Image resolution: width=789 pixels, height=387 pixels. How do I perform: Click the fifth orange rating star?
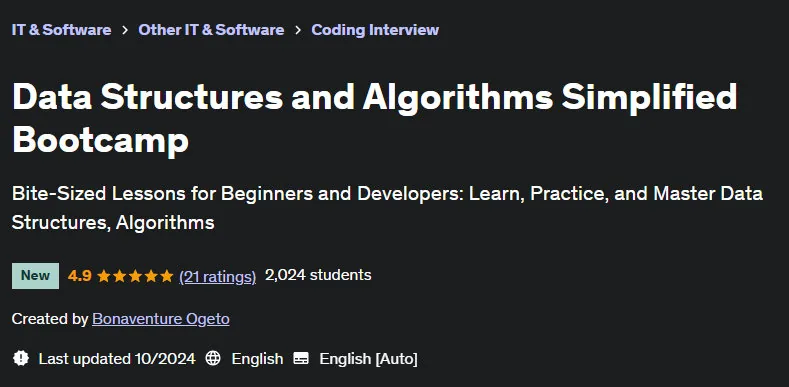167,276
